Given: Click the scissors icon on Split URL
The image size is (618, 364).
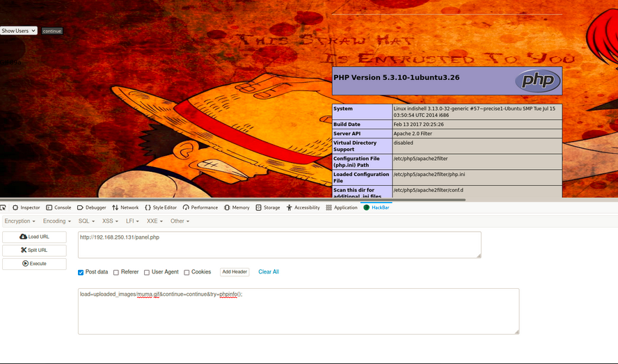Looking at the screenshot, I should (x=24, y=250).
